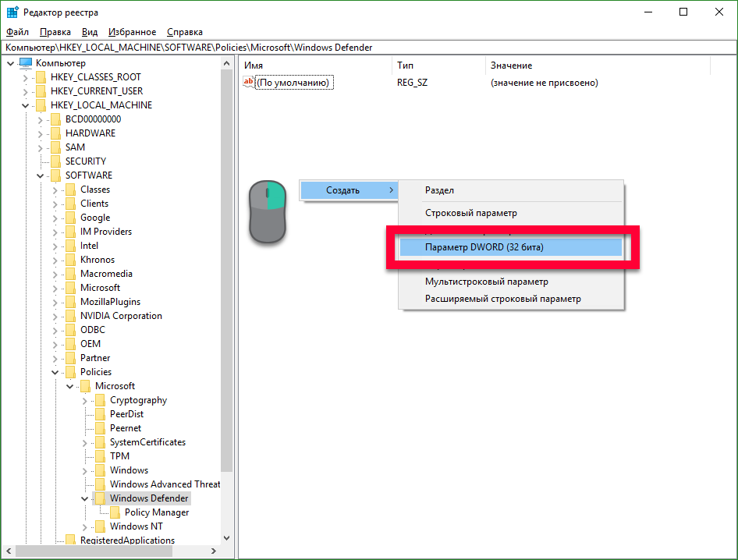Screen dimensions: 738x560
Task: Click the SECURITY key folder icon
Action: click(55, 161)
